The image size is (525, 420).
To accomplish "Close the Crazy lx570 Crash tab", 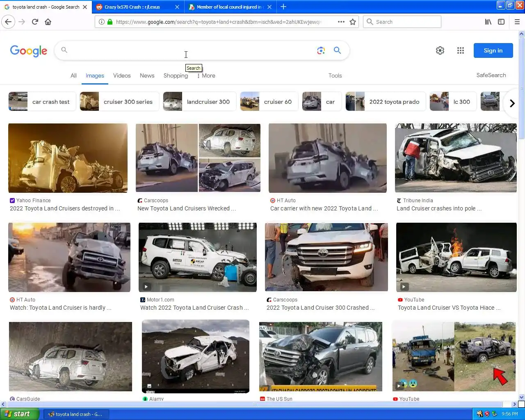I will (177, 7).
